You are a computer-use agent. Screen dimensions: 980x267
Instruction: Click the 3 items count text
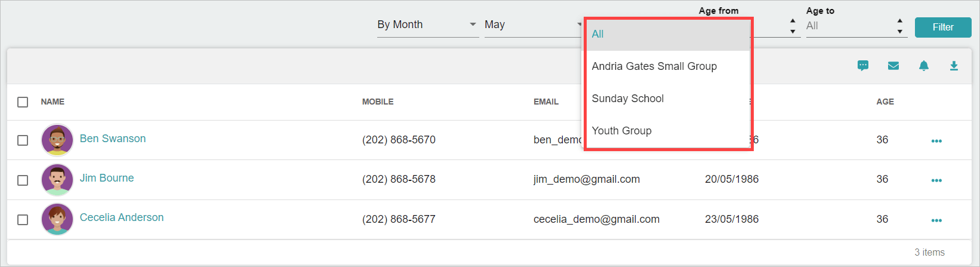pyautogui.click(x=930, y=253)
